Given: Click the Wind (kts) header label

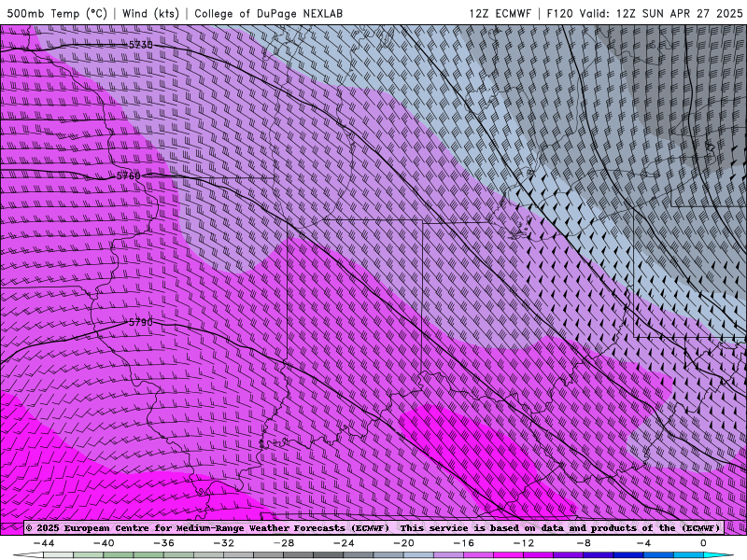Looking at the screenshot, I should pos(150,13).
